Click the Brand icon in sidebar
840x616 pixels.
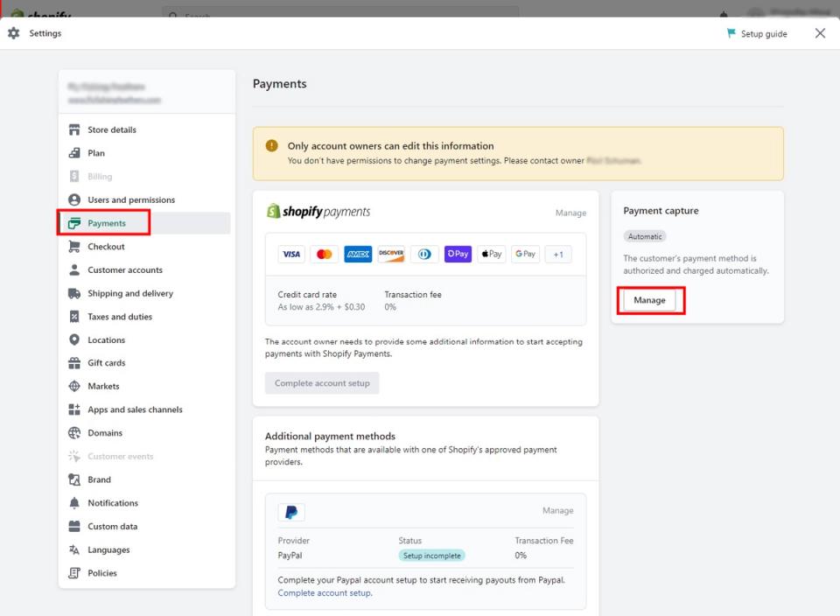74,479
